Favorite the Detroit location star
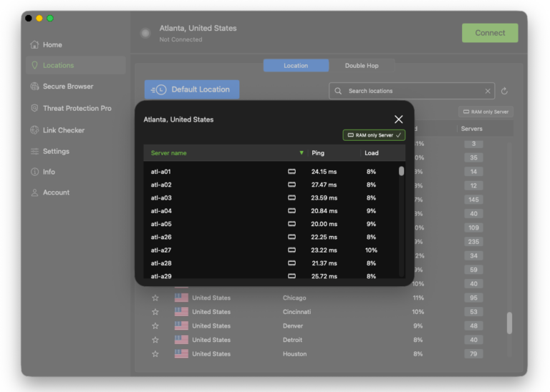Image resolution: width=550 pixels, height=392 pixels. 155,340
